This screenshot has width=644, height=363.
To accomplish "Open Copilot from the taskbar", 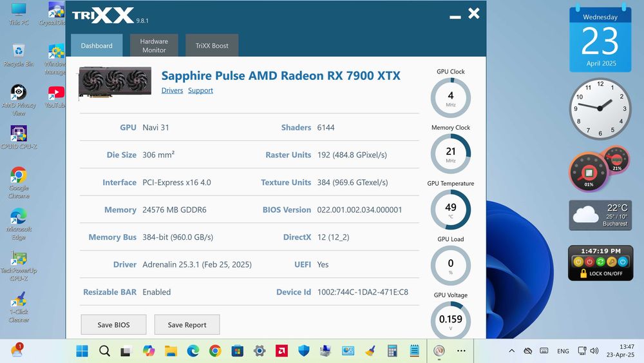I will click(149, 351).
